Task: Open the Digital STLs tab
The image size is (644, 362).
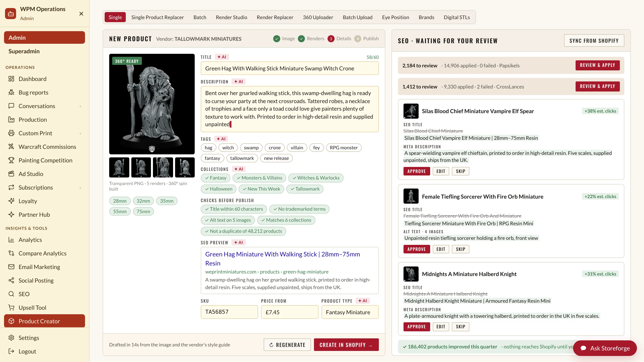Action: (457, 17)
